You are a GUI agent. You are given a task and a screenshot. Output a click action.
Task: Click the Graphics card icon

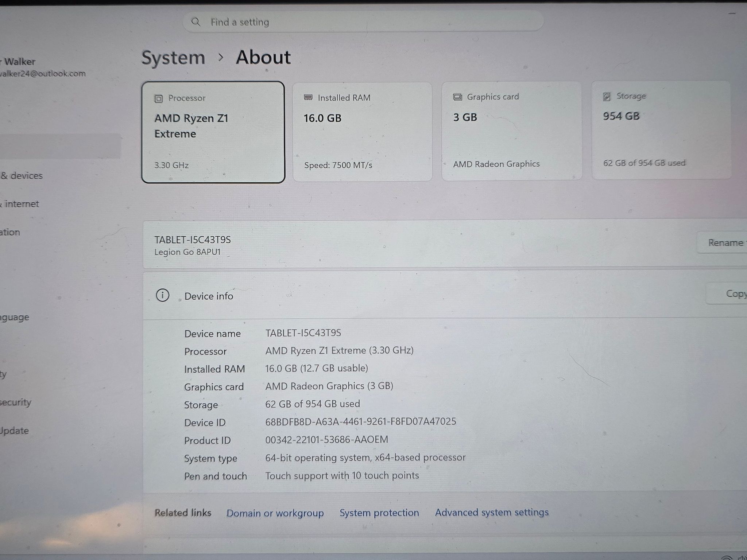click(457, 97)
